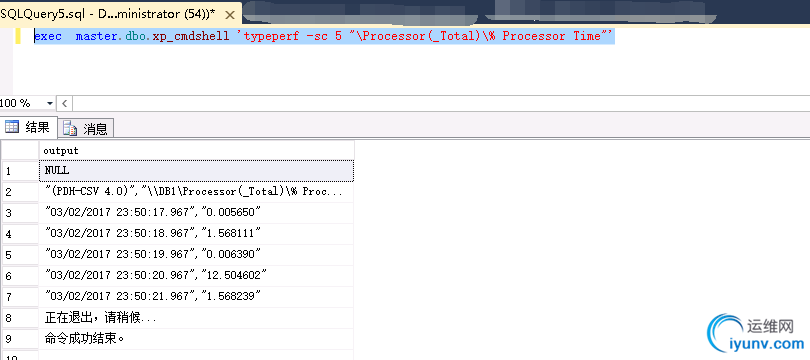
Task: Select the cell with value 0.005650
Action: (x=197, y=213)
